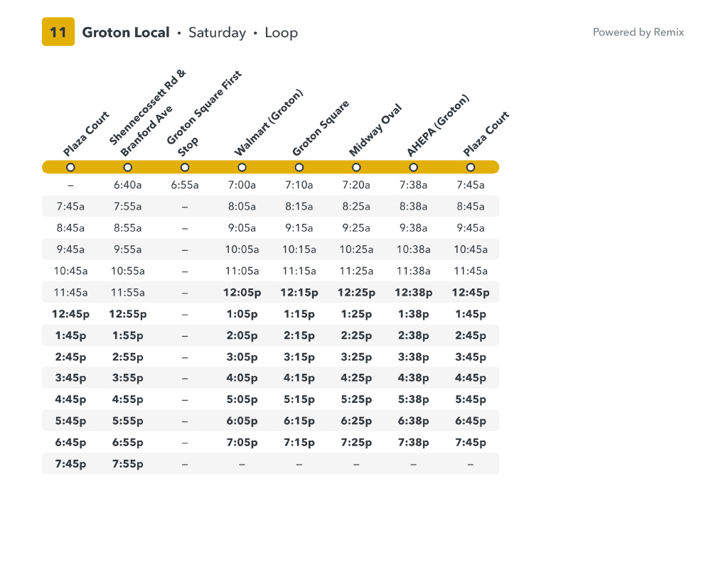728x562 pixels.
Task: Click the route 11 yellow badge
Action: [x=58, y=31]
